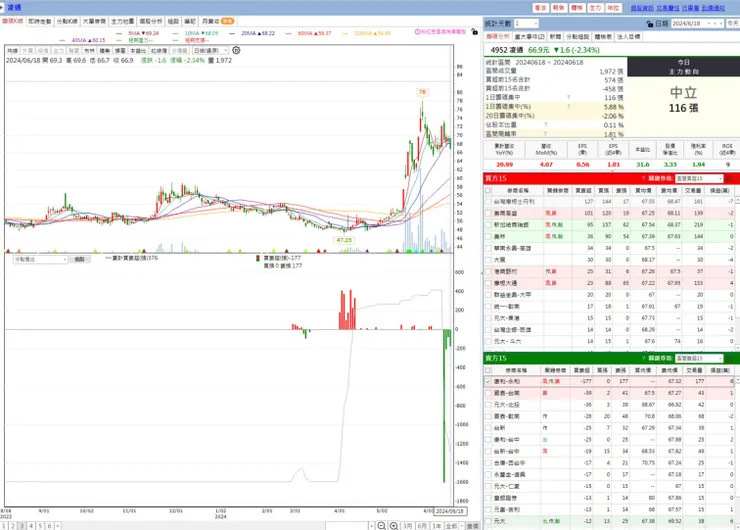The width and height of the screenshot is (740, 530).
Task: Tick the checkbox for 摩根大通 row
Action: [488, 283]
